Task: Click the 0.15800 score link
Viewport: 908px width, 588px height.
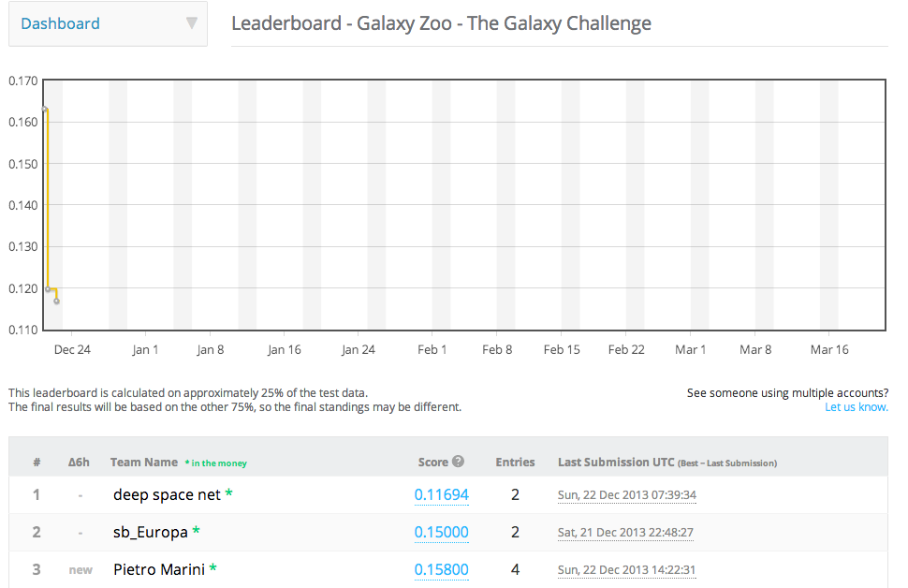Action: click(441, 569)
